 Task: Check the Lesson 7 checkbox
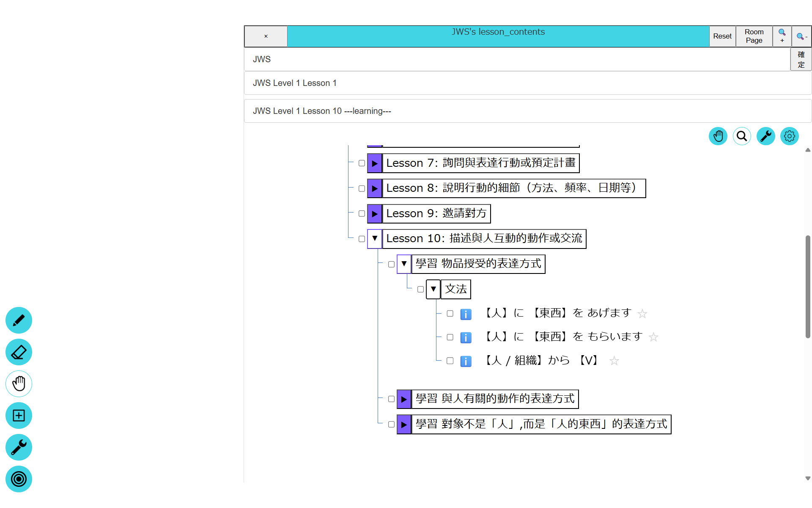point(362,163)
